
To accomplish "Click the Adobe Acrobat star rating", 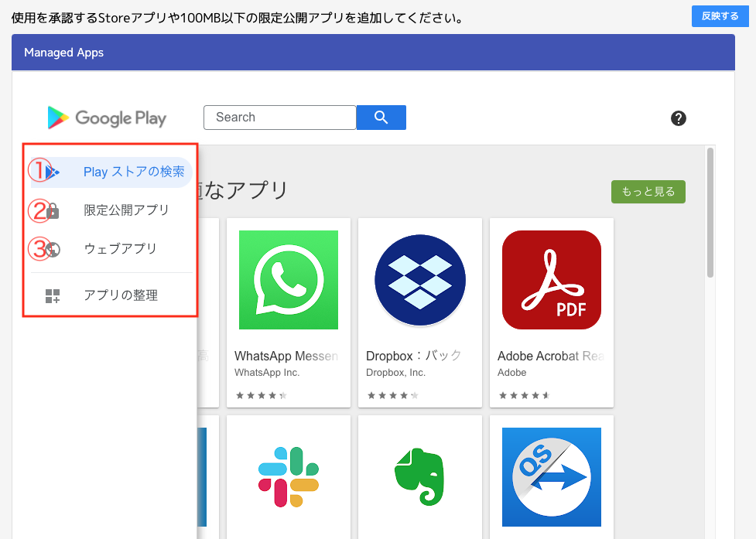I will [x=525, y=395].
